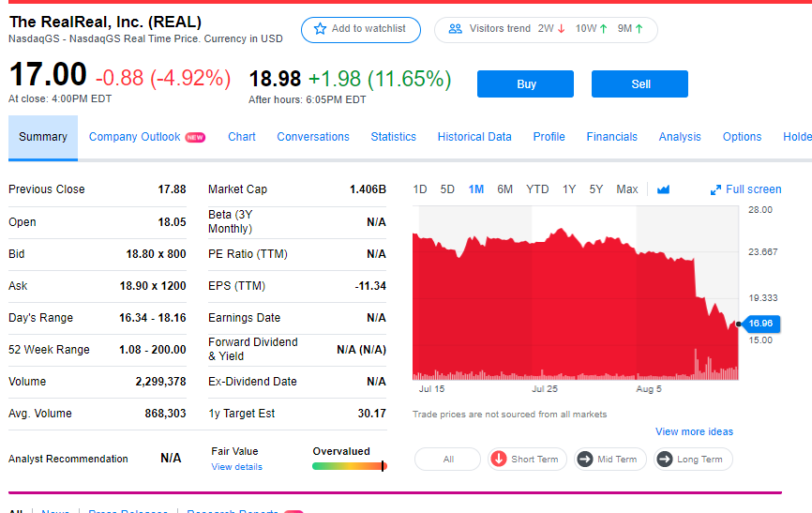
Task: Filter ideas by Long Term
Action: pyautogui.click(x=693, y=460)
